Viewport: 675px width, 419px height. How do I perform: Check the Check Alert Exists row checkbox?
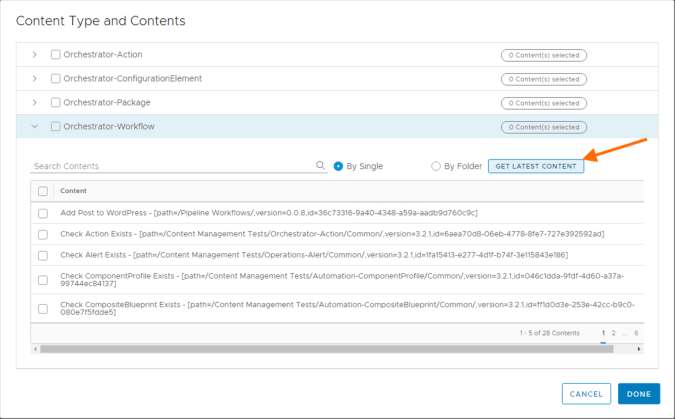point(43,255)
